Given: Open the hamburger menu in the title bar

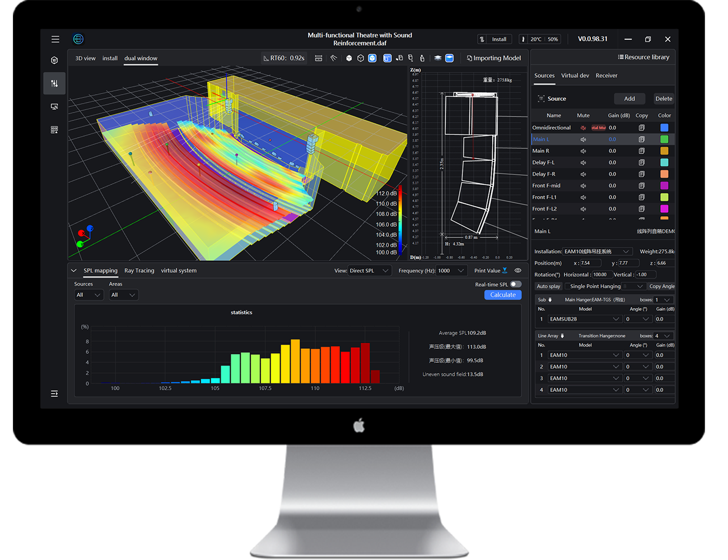Looking at the screenshot, I should [x=55, y=39].
